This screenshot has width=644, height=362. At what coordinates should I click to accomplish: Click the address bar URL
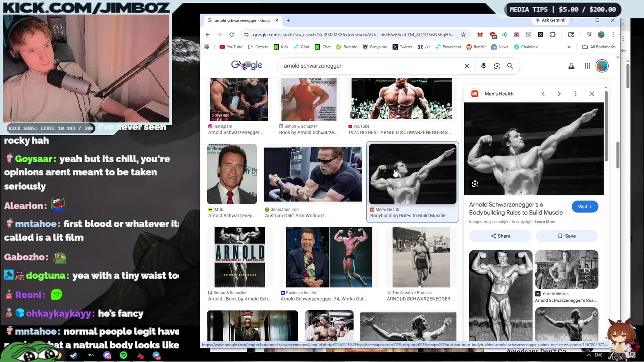[x=353, y=35]
